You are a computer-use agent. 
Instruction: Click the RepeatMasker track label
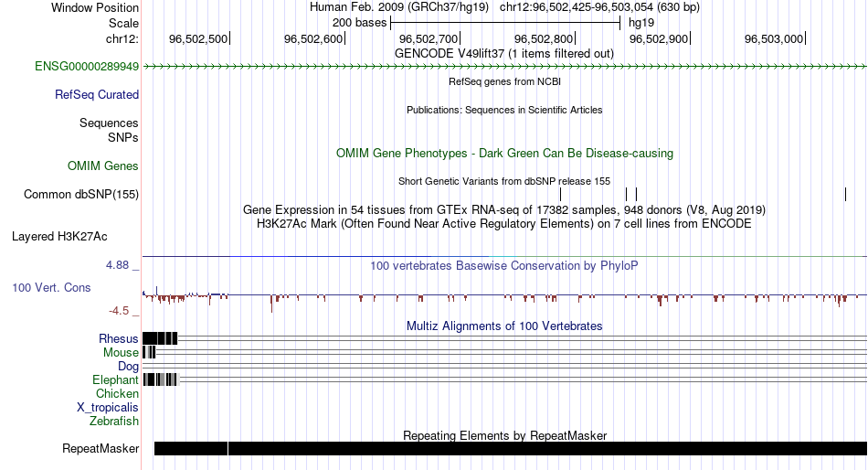point(101,448)
